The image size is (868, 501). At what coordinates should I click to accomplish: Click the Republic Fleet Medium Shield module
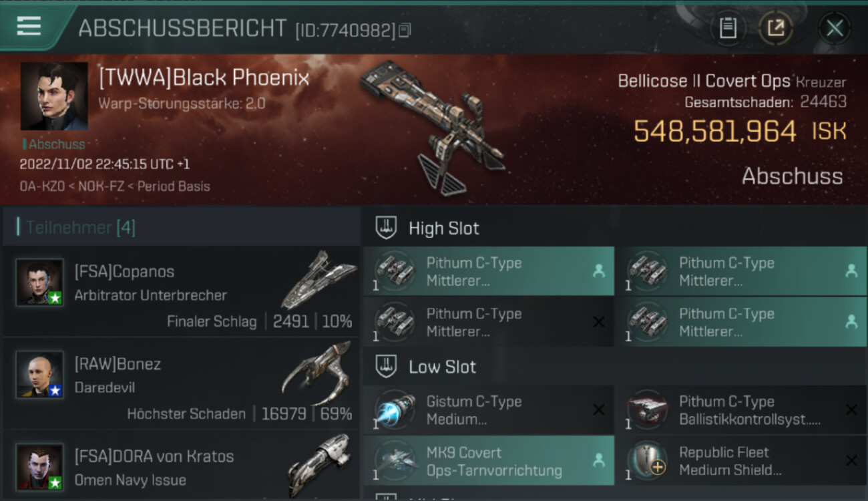pyautogui.click(x=741, y=461)
